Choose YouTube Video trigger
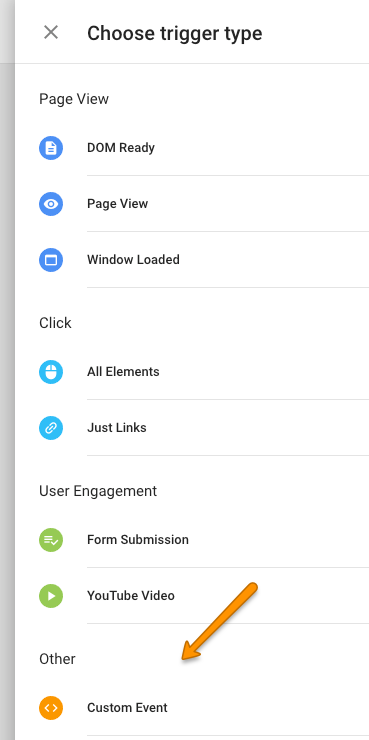 [204, 596]
